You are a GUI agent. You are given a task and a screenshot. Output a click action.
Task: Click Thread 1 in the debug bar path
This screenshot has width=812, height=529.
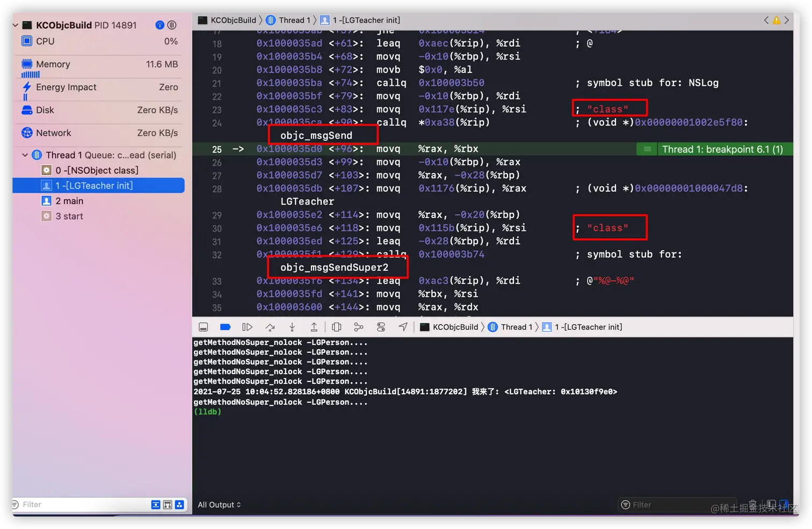[x=510, y=327]
